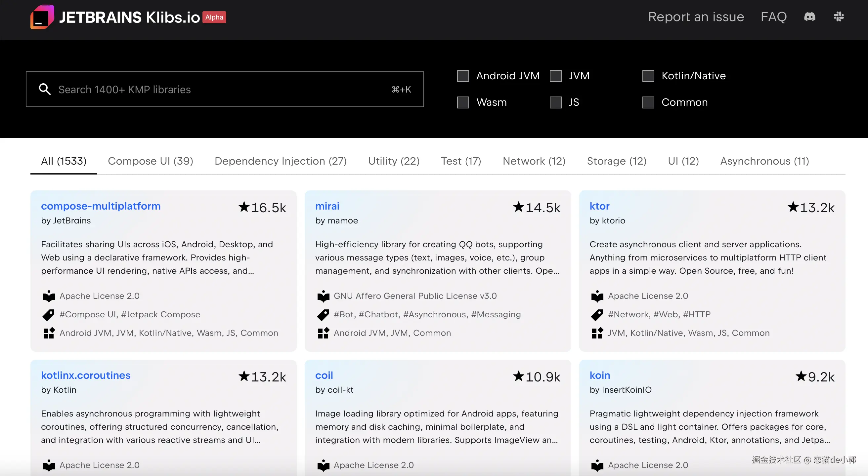Open the Slack icon link
This screenshot has width=868, height=476.
tap(838, 17)
